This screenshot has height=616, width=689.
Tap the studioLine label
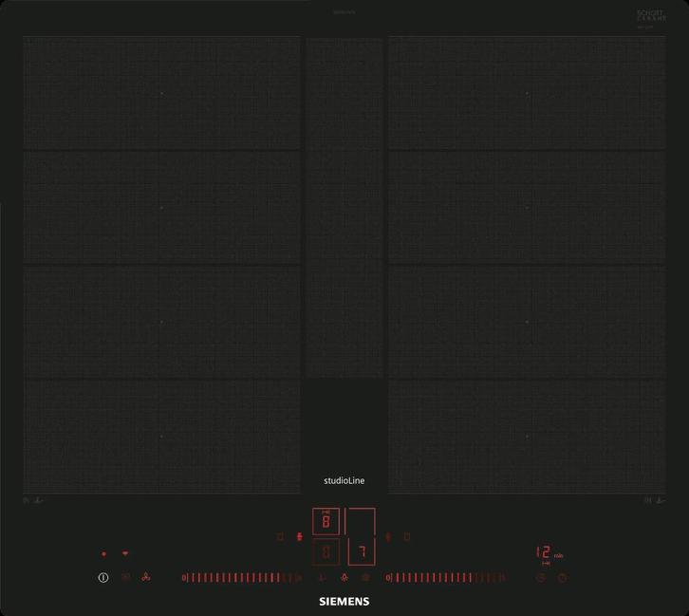(x=344, y=481)
